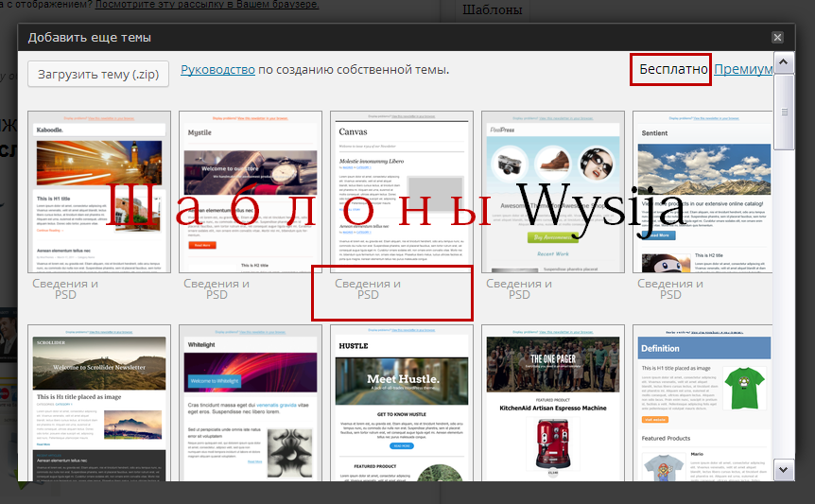Viewport: 815px width, 504px height.
Task: Open Сведения и PSD under Canvas
Action: click(368, 289)
